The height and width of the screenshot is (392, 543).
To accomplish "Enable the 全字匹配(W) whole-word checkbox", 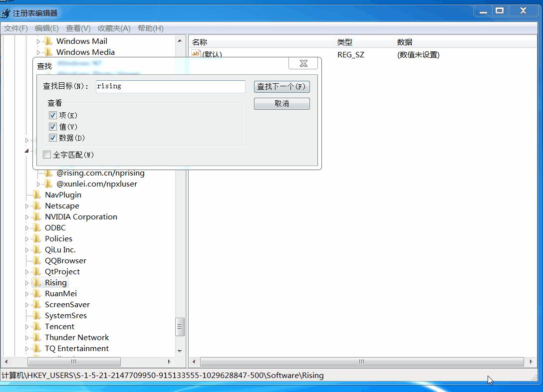I will pos(47,155).
